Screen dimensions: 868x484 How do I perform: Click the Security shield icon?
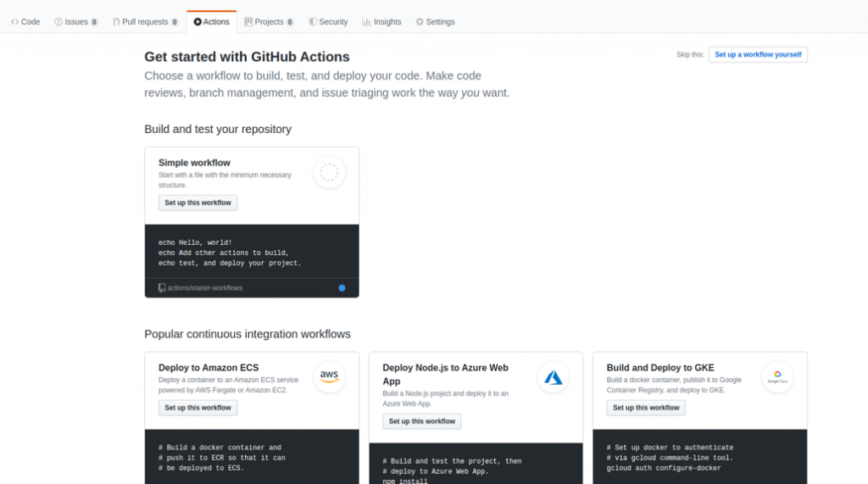313,21
